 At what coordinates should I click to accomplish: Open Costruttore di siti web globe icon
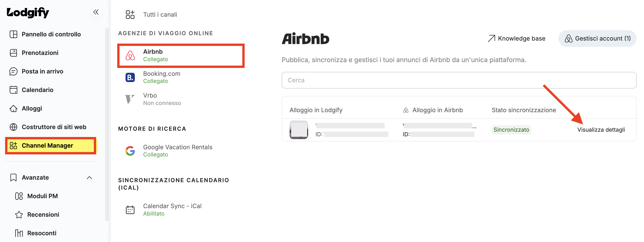[x=13, y=127]
